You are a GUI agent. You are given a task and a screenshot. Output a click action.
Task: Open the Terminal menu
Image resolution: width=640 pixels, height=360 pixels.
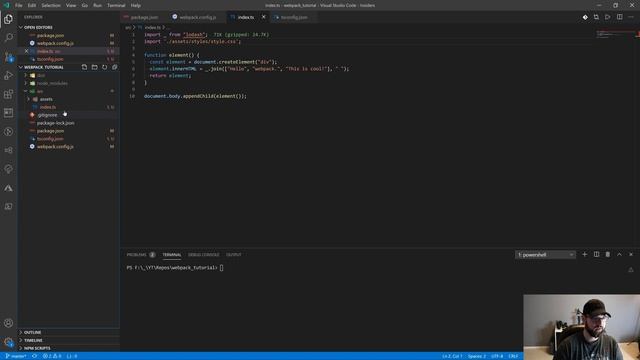pyautogui.click(x=116, y=5)
